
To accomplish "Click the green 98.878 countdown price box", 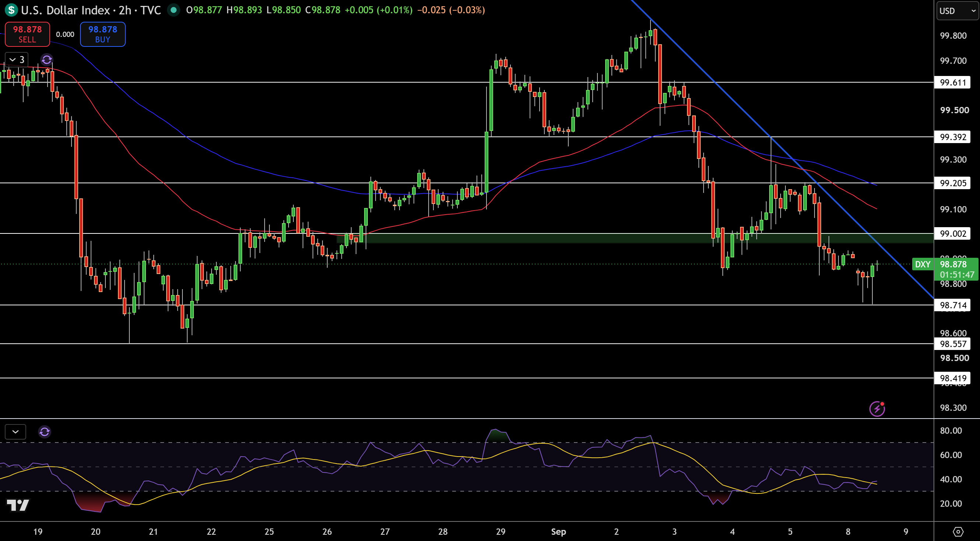I will click(x=956, y=269).
